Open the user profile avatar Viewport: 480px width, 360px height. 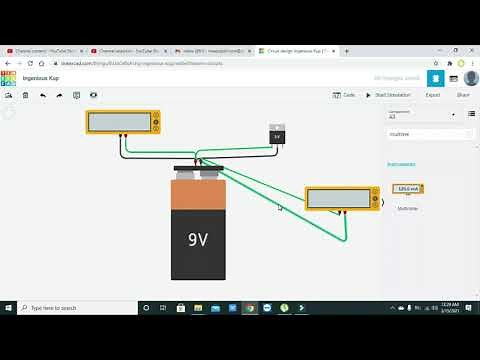click(471, 78)
